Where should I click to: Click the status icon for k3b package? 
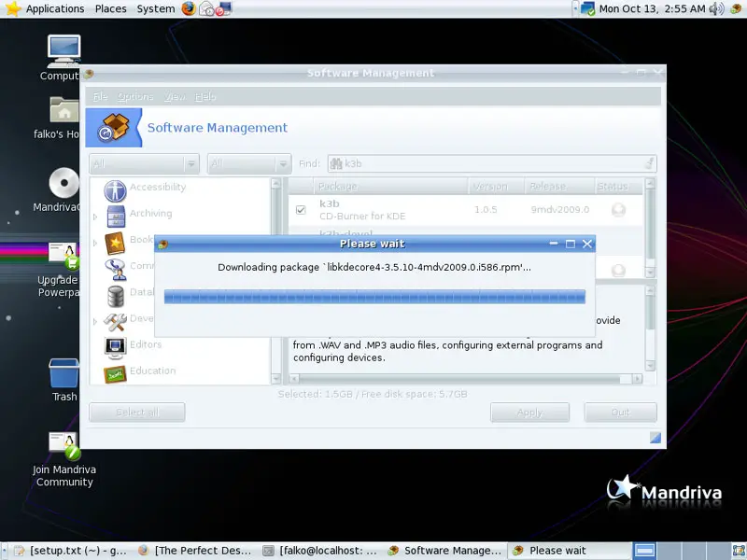coord(618,209)
